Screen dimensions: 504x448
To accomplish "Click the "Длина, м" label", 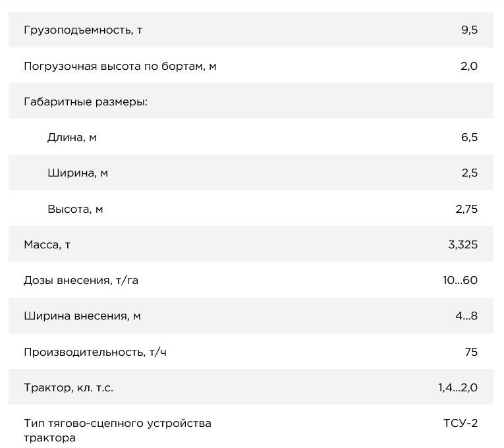I will (72, 137).
